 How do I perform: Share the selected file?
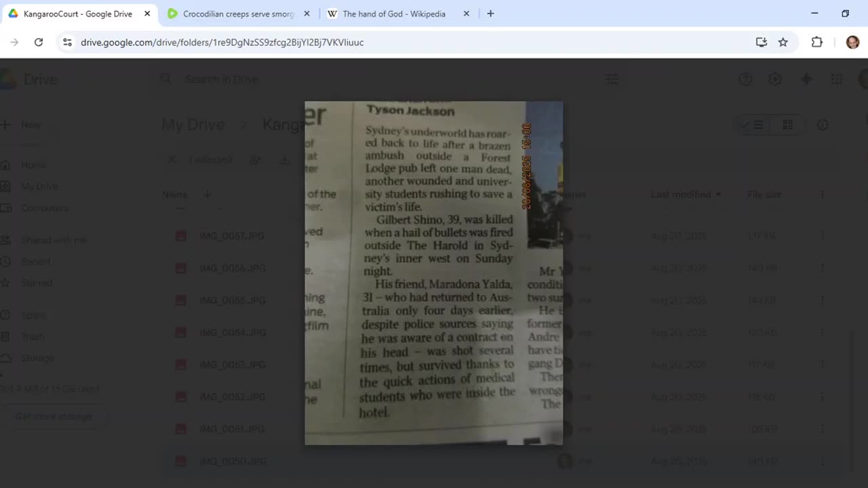[255, 159]
